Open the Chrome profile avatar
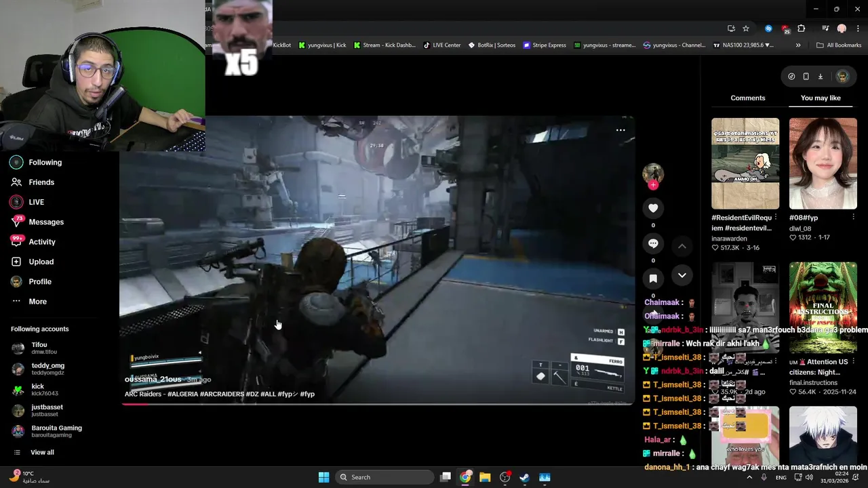Screen dimensions: 868x488 point(842,28)
